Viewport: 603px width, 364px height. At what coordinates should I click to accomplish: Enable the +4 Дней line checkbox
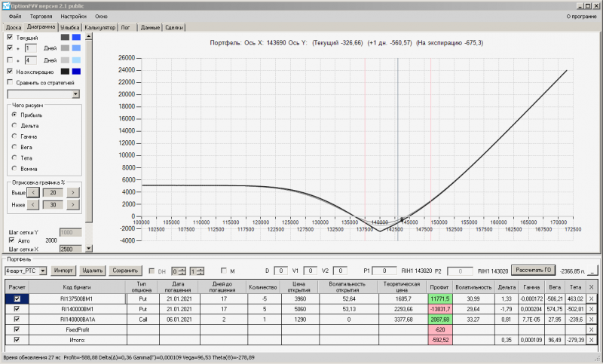point(10,60)
